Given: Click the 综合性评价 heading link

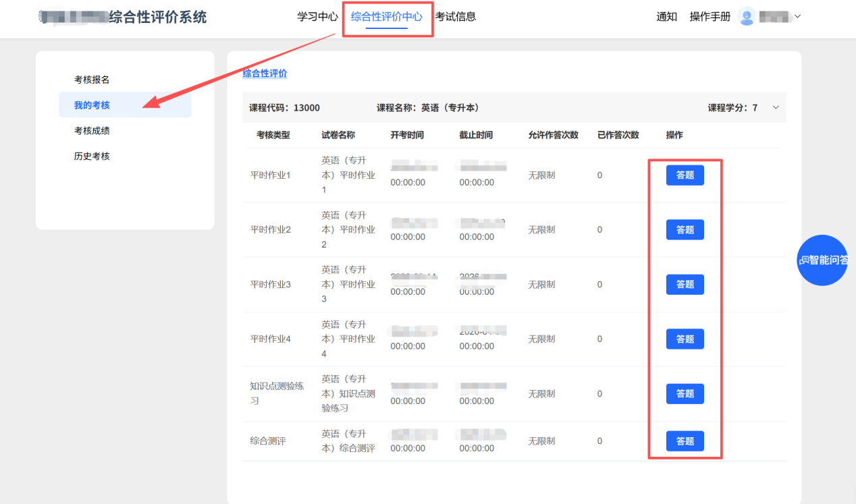Looking at the screenshot, I should point(265,74).
